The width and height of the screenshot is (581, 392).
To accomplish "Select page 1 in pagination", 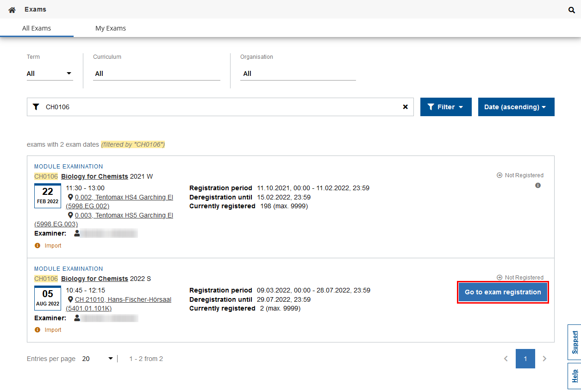I will (525, 359).
